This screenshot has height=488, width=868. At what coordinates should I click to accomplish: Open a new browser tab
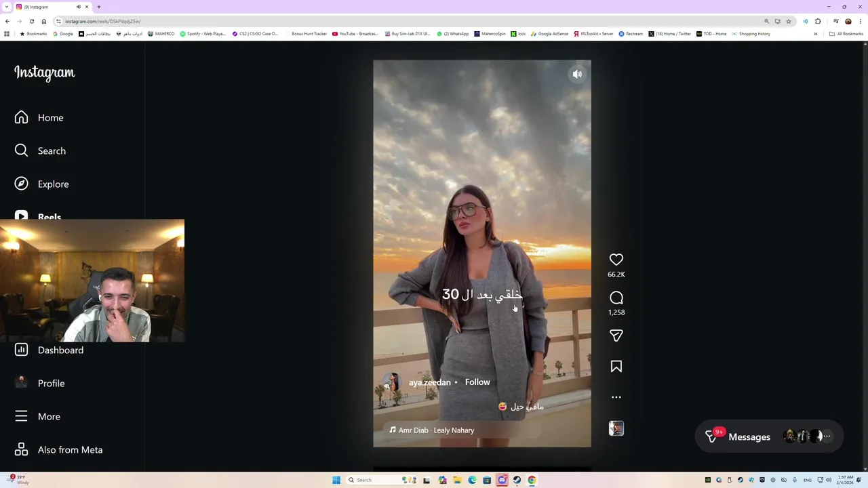[x=99, y=7]
